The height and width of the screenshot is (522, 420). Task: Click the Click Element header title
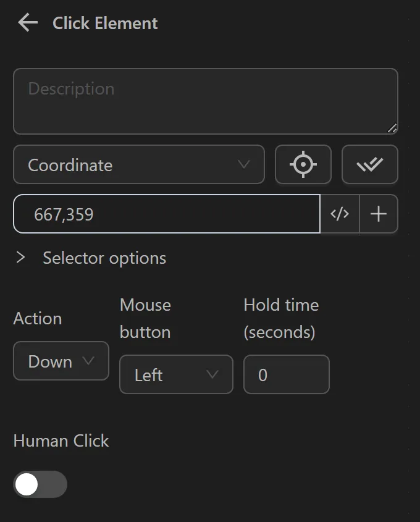click(x=105, y=23)
